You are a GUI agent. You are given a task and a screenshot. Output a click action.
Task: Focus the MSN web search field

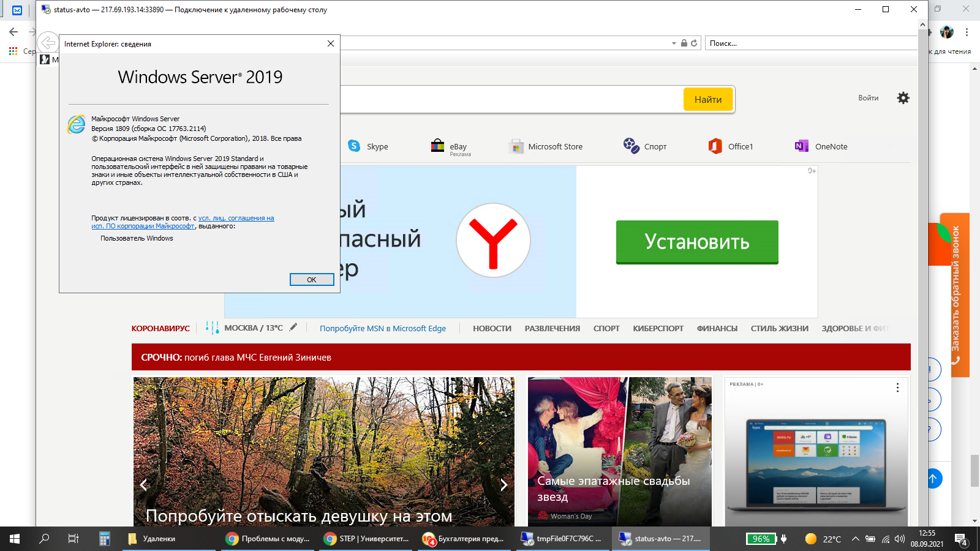point(511,99)
